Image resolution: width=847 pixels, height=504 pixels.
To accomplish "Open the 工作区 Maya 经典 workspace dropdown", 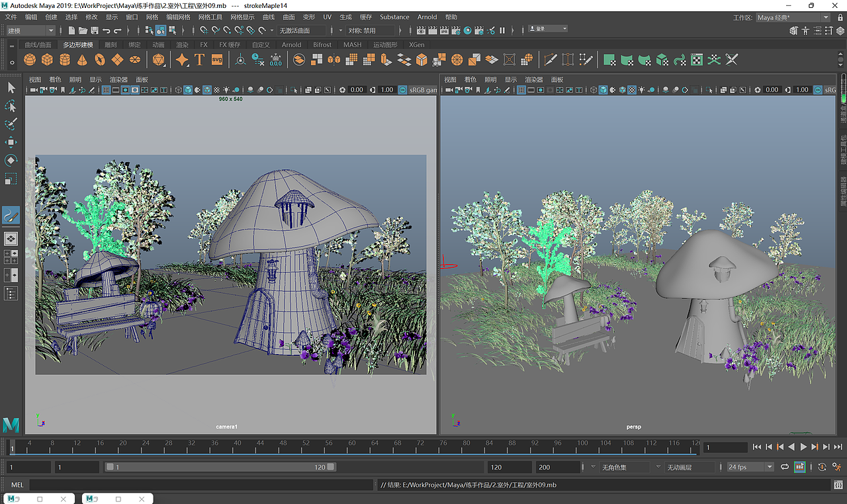I will tap(793, 18).
